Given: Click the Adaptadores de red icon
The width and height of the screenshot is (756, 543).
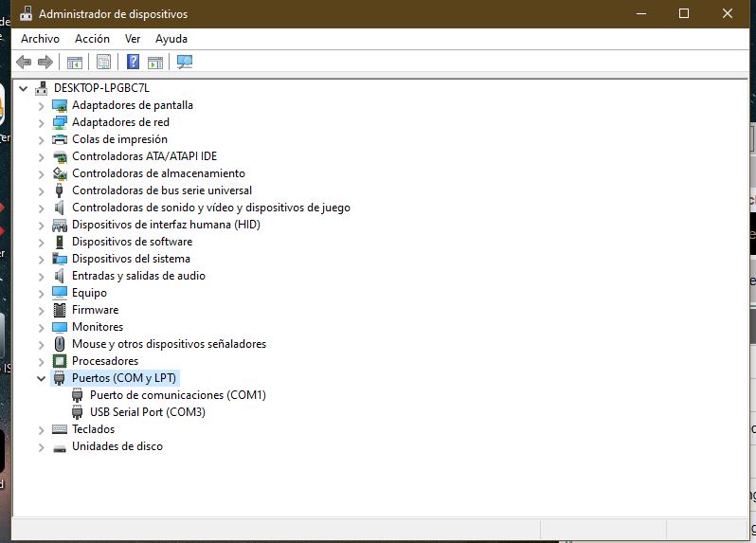Looking at the screenshot, I should coord(60,122).
